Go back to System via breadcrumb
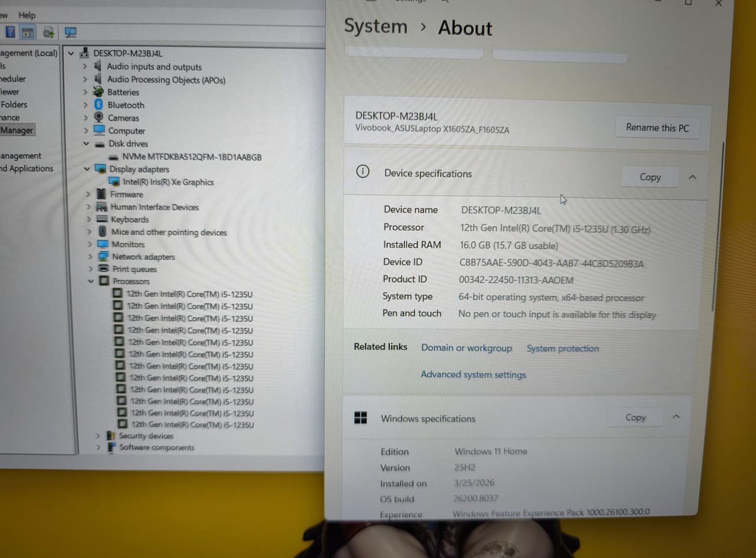The width and height of the screenshot is (756, 558). point(376,27)
